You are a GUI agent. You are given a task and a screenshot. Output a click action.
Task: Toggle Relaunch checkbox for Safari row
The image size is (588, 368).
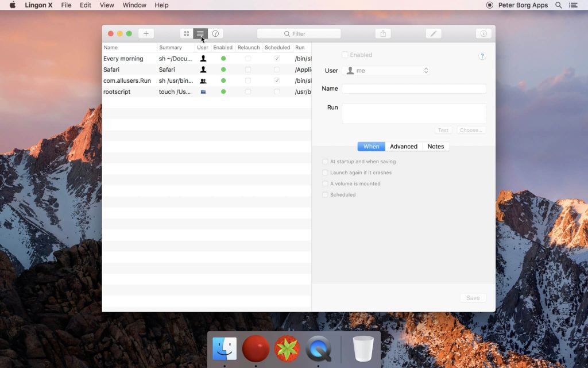click(x=248, y=70)
